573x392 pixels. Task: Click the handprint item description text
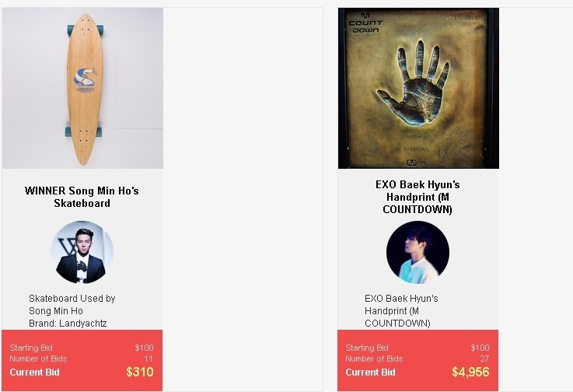(x=401, y=311)
